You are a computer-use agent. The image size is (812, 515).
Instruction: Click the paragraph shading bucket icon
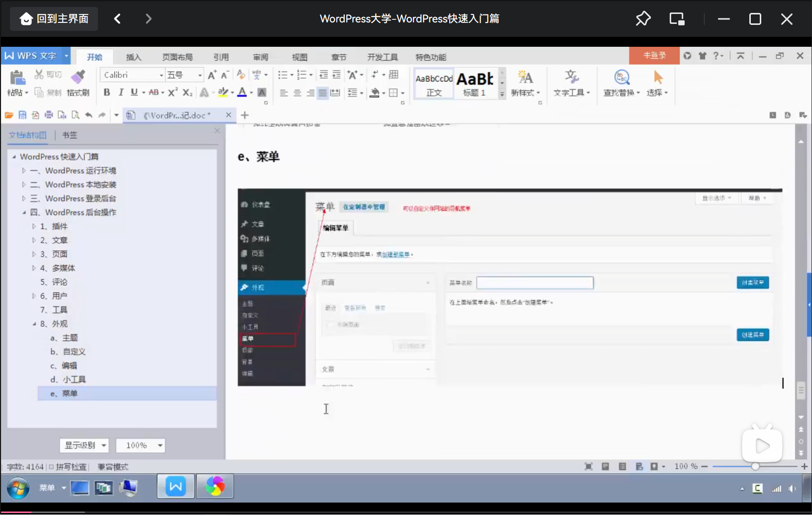click(x=375, y=93)
